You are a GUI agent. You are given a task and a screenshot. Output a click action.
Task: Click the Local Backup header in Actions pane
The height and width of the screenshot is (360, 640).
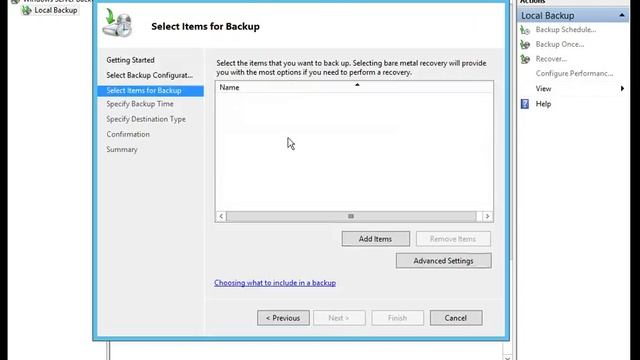(x=573, y=16)
